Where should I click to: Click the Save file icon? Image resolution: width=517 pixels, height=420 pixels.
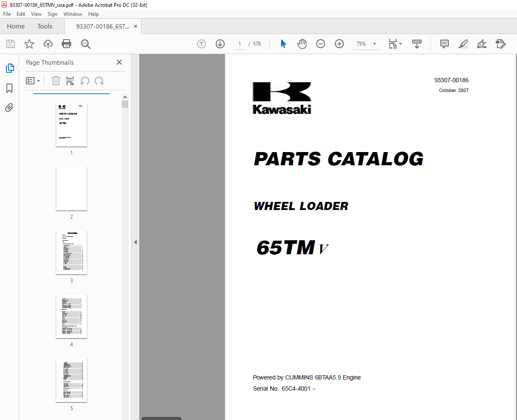[x=11, y=44]
